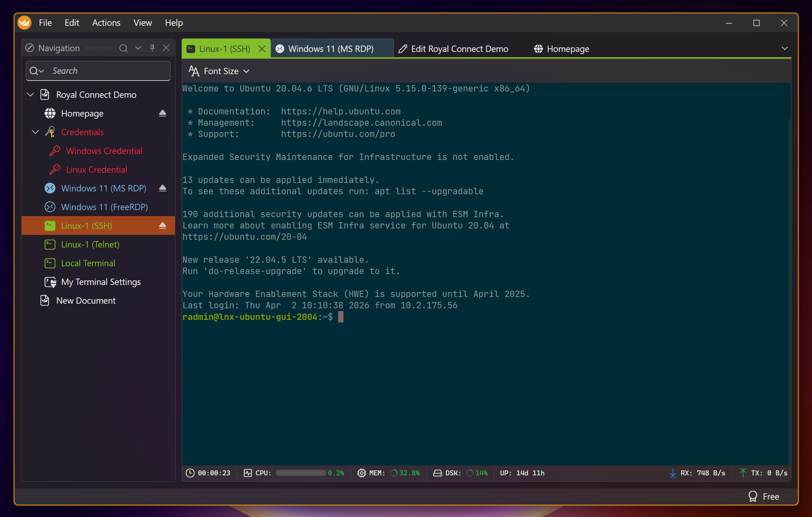Click the Navigation panel search magnifier icon
The image size is (812, 517).
[x=123, y=48]
